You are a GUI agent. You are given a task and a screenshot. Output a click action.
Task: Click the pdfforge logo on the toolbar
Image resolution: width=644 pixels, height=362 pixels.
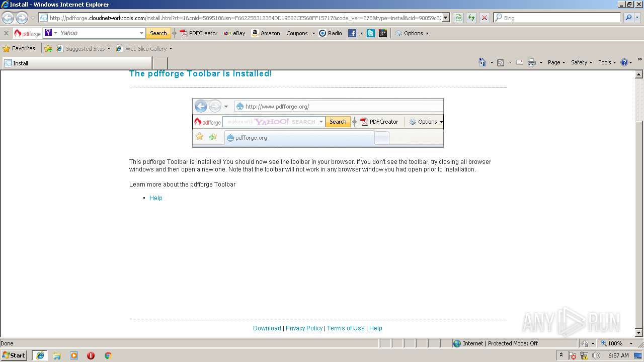click(x=28, y=34)
